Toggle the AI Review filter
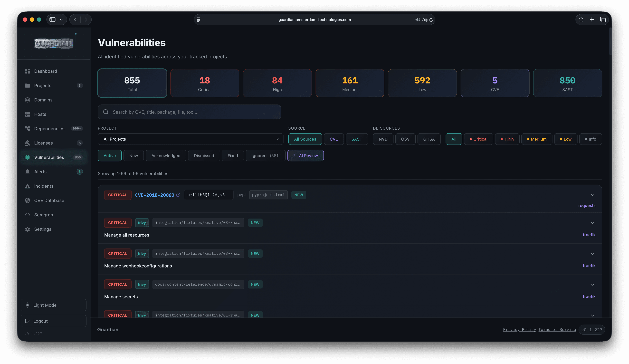 point(305,155)
